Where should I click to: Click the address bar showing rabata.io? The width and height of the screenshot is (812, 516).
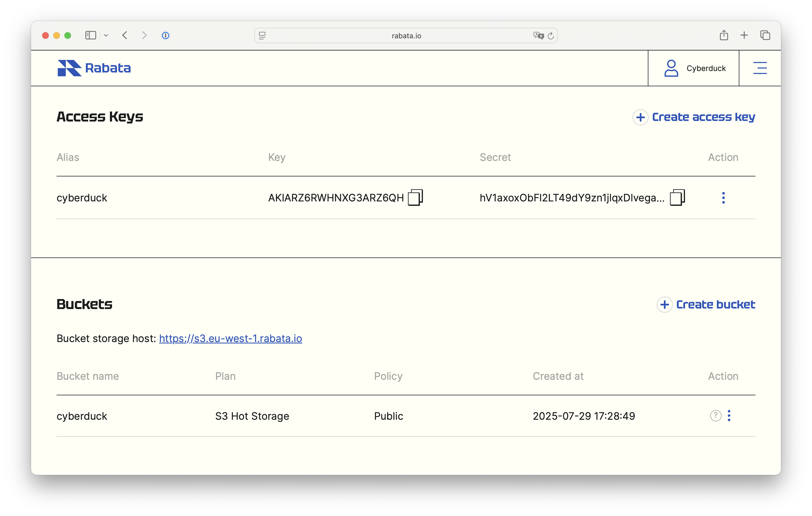(405, 36)
